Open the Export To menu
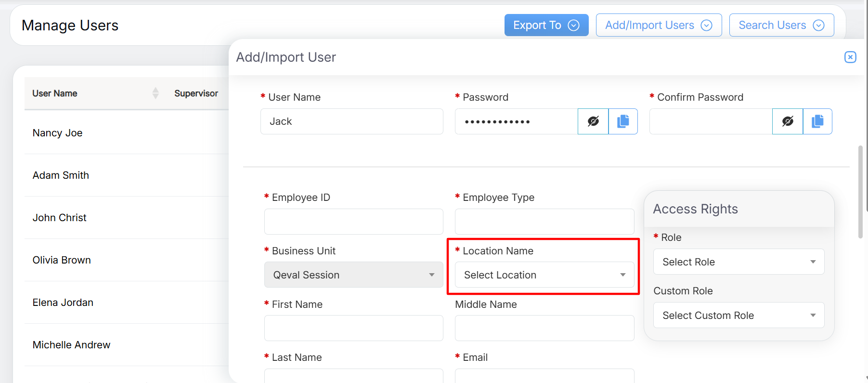Viewport: 868px width, 383px height. tap(546, 25)
